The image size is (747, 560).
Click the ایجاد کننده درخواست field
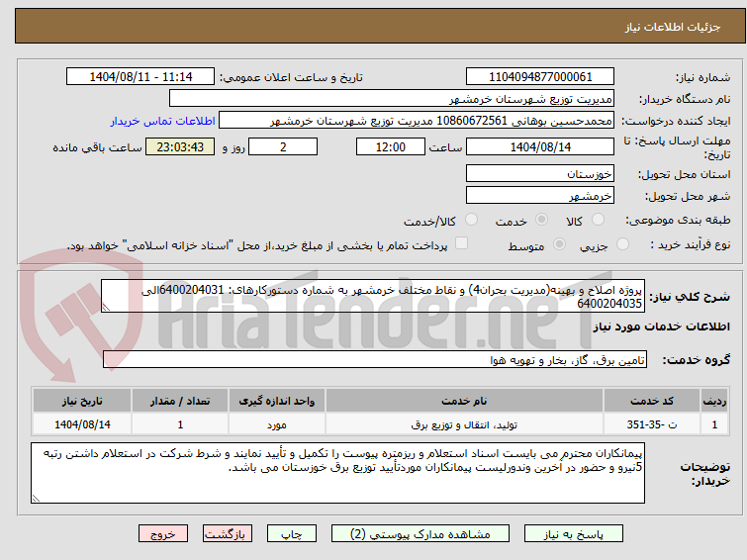pos(417,121)
